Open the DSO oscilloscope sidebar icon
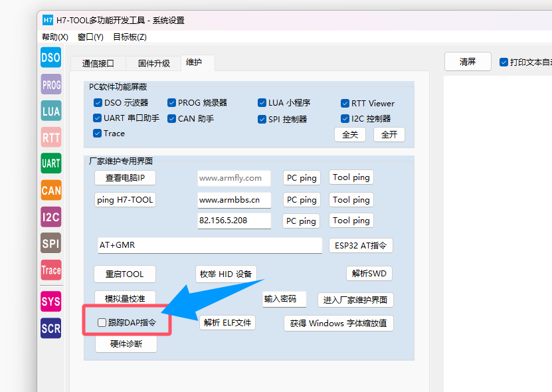This screenshot has height=392, width=552. [51, 57]
